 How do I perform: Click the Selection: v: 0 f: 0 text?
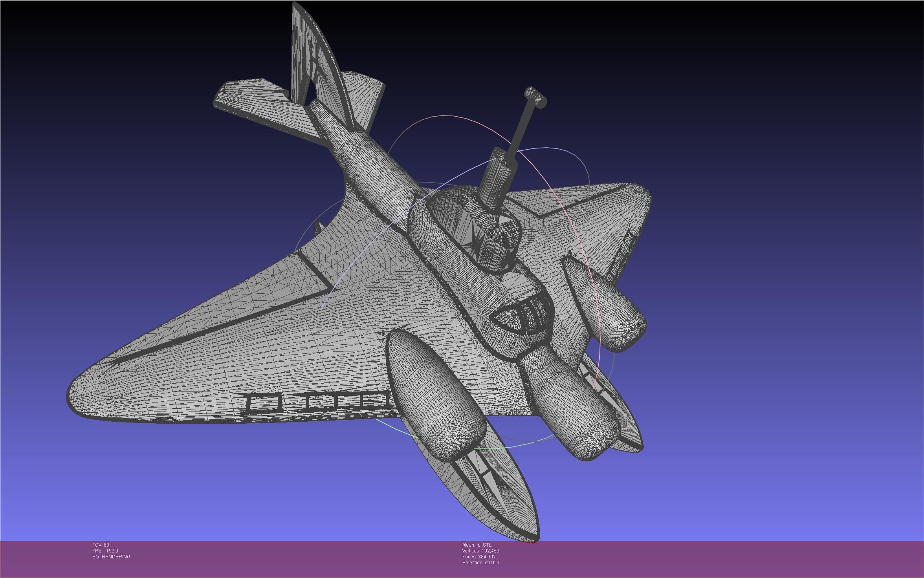pyautogui.click(x=480, y=563)
